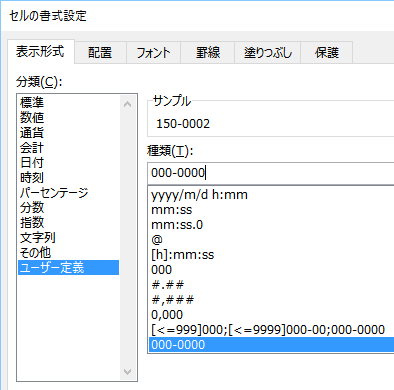Open the フォント tab

[153, 53]
